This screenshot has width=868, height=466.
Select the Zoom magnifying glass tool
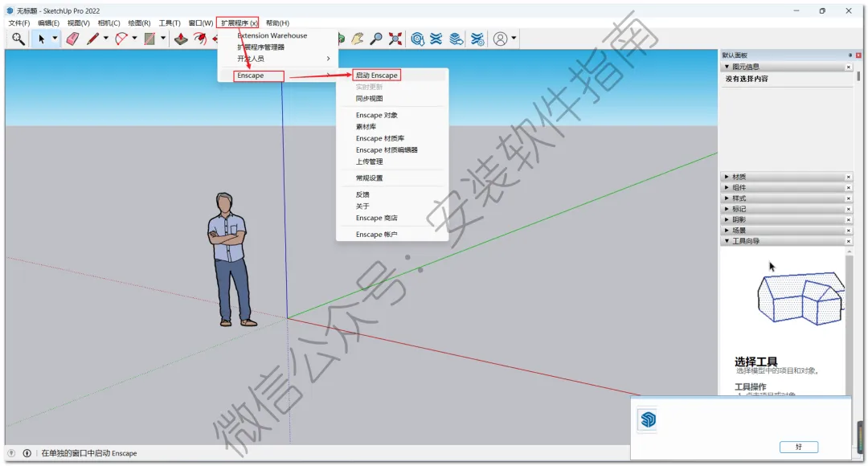376,39
